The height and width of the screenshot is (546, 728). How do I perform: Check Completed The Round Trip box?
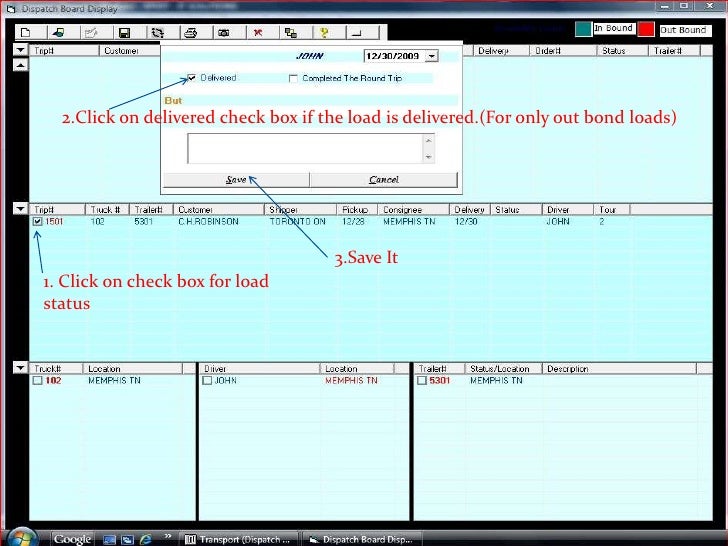(293, 78)
